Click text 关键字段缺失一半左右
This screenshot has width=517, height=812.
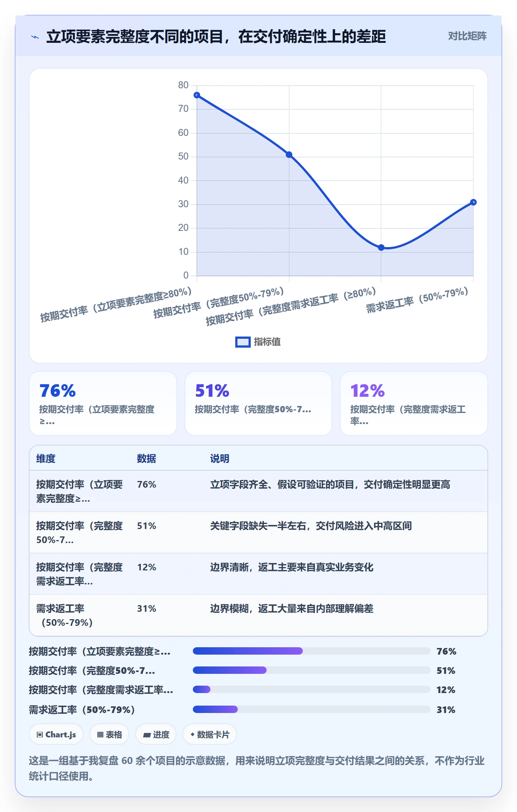258,526
